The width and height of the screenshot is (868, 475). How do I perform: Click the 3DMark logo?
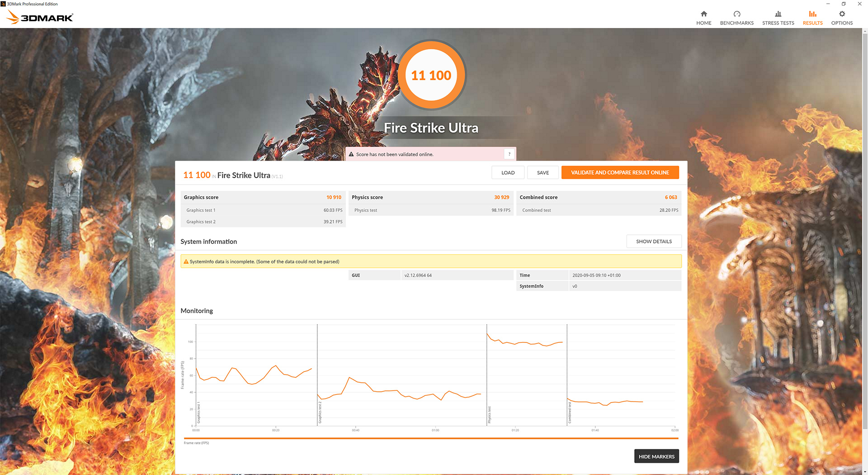[40, 18]
